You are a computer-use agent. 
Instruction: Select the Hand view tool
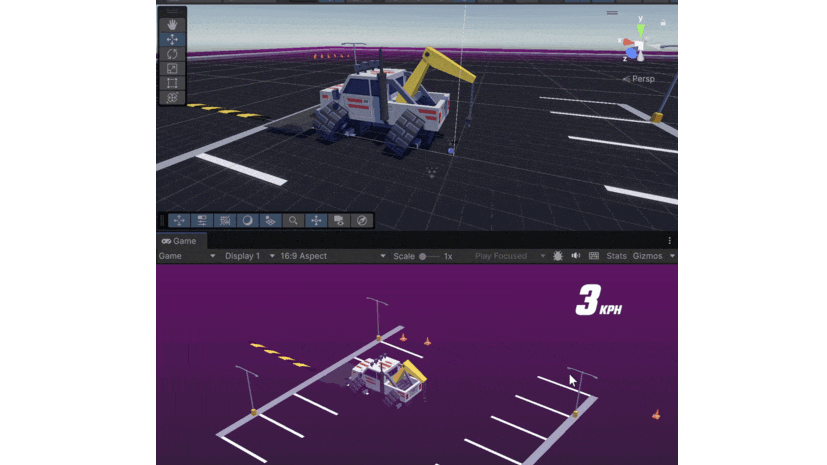click(172, 24)
